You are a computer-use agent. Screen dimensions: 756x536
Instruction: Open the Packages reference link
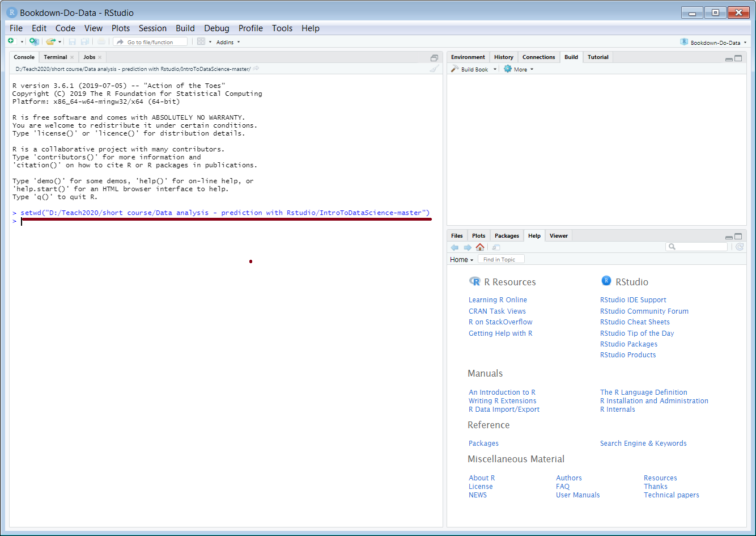coord(483,444)
